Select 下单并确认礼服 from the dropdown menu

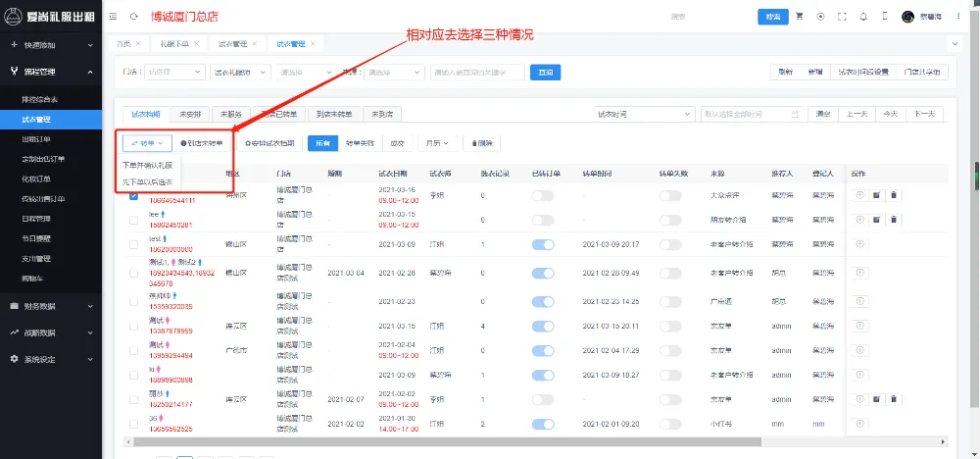pos(148,165)
